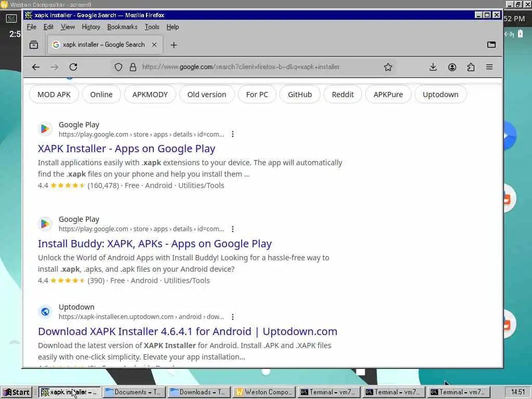Open the Start menu in taskbar
Image resolution: width=532 pixels, height=399 pixels.
click(x=16, y=392)
